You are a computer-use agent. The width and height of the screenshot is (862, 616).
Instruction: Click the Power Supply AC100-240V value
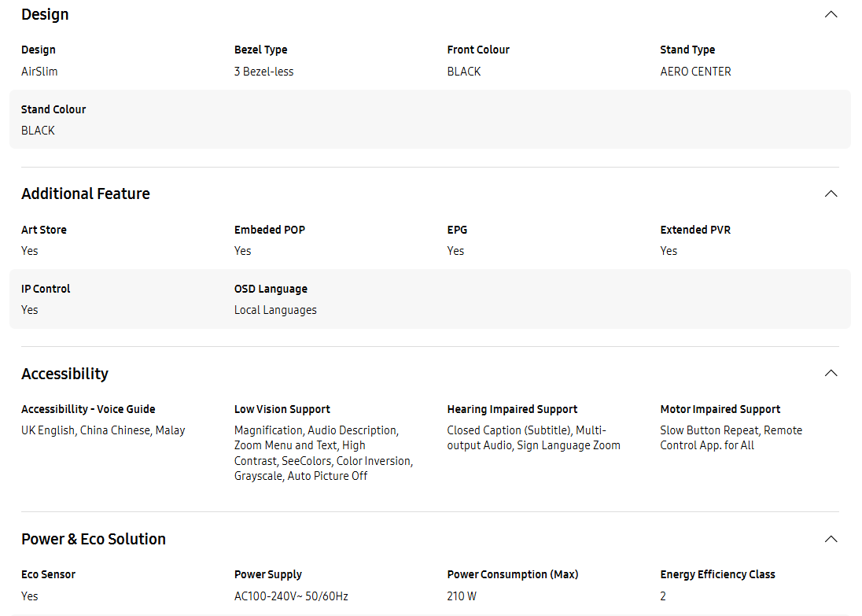(291, 596)
